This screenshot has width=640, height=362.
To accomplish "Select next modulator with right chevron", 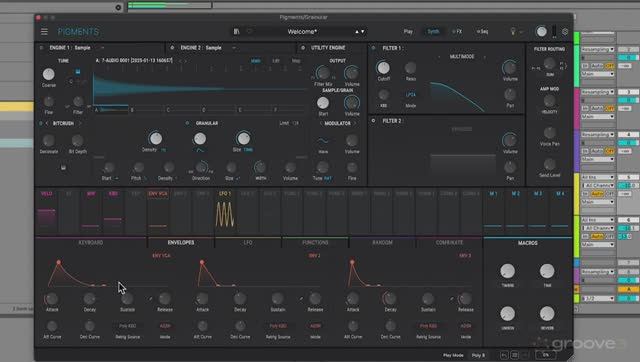I will point(355,123).
